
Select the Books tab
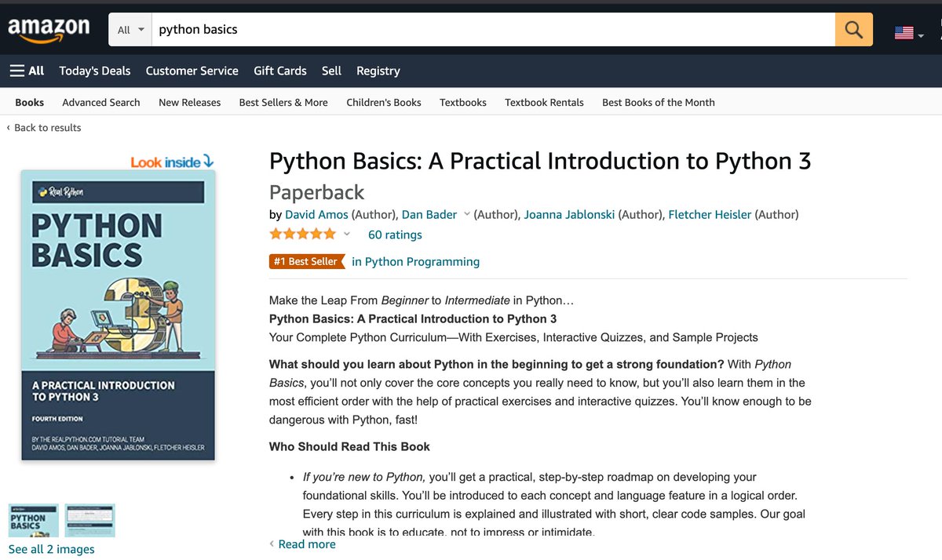coord(30,102)
